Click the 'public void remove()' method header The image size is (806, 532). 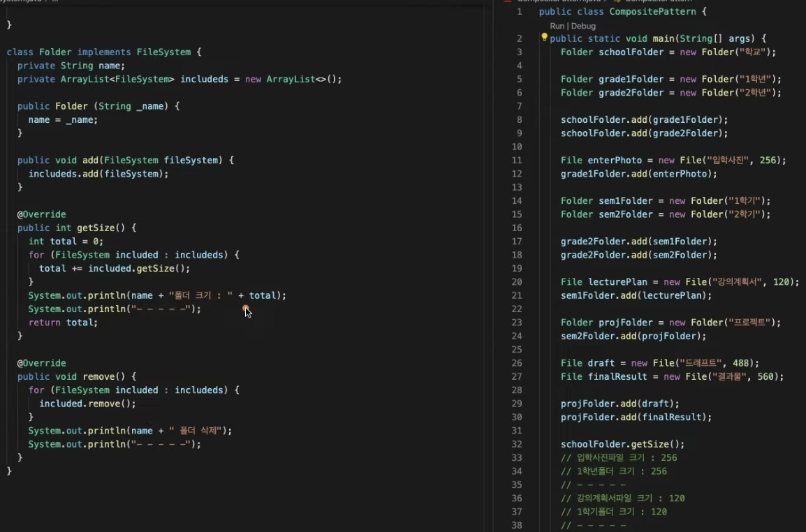point(77,377)
